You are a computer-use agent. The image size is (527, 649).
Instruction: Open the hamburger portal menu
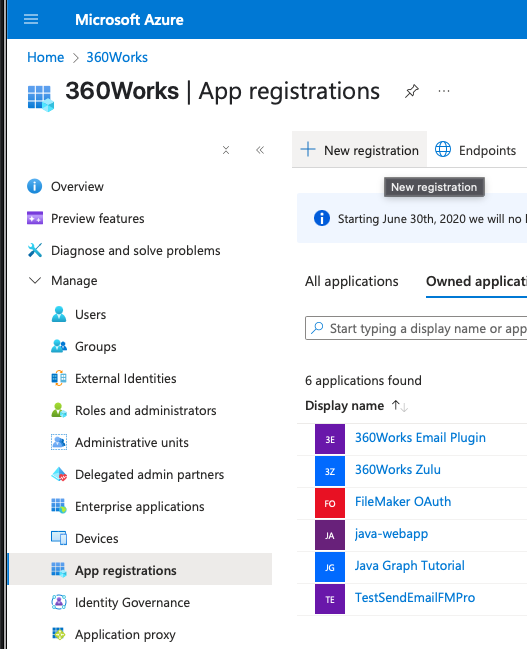[x=31, y=19]
